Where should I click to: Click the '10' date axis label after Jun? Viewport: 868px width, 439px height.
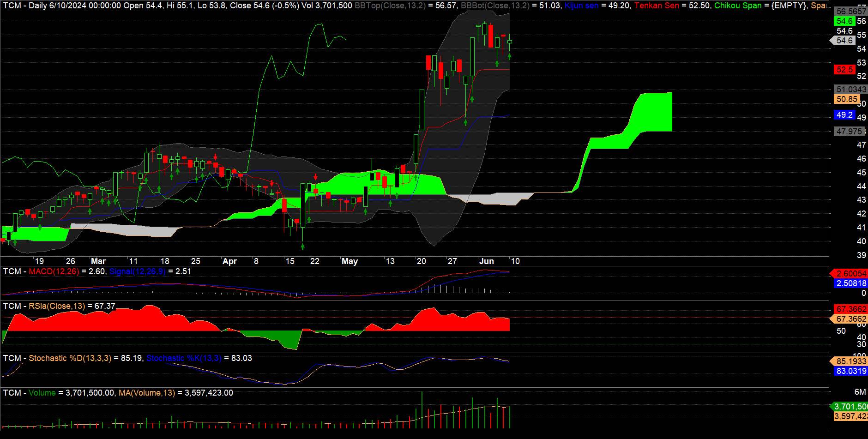pos(515,261)
